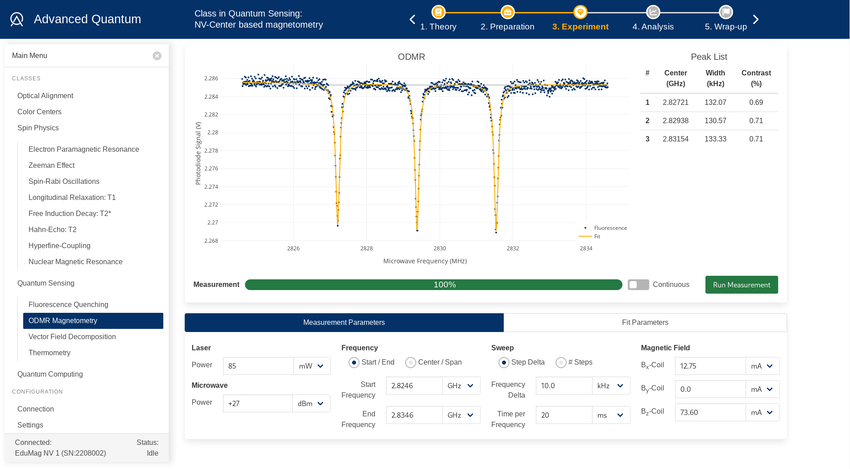Select the Center / Span radio button
Screen dimensions: 850x469
click(x=411, y=362)
